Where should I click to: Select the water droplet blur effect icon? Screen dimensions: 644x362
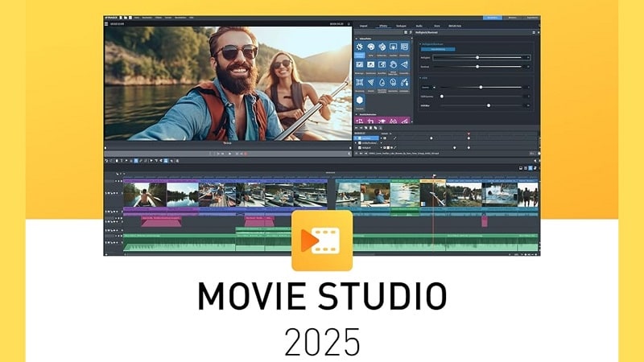tap(382, 83)
